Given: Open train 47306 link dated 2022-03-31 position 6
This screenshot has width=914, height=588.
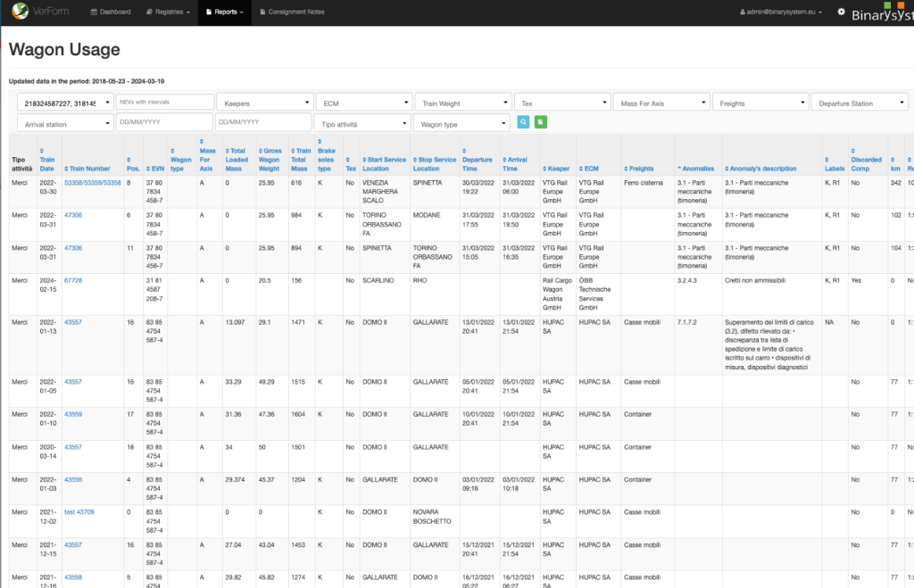Looking at the screenshot, I should [x=73, y=215].
